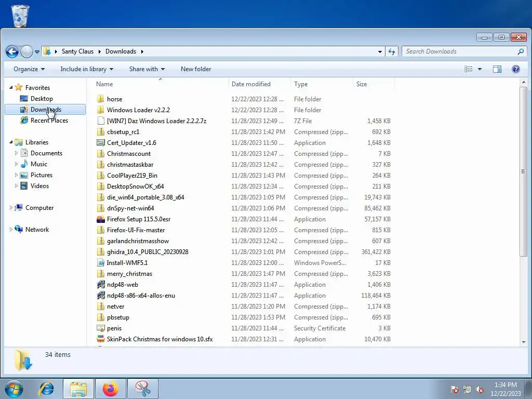Screen dimensions: 532x399
Task: Select the Install-WMF5.1 PowerShell script icon
Action: tap(100, 262)
